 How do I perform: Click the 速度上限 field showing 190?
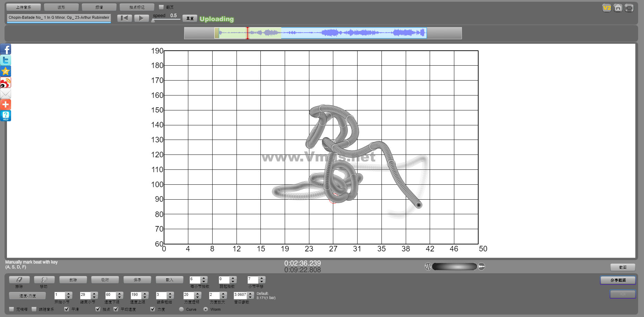(136, 295)
